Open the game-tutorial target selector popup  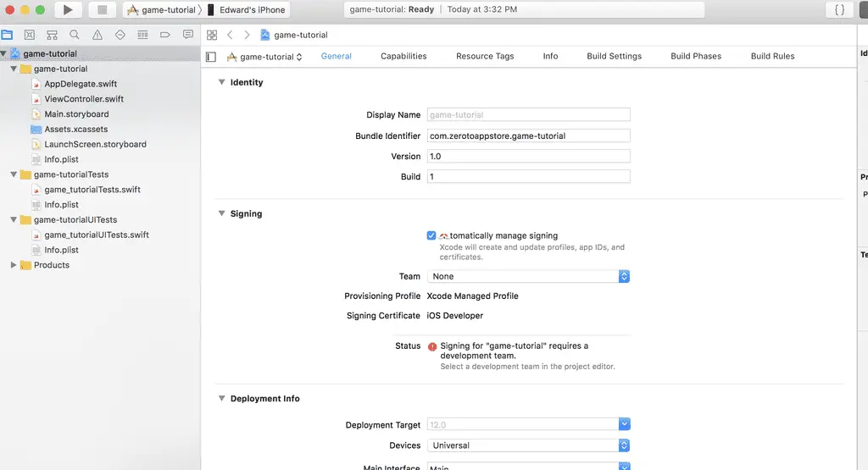coord(264,57)
